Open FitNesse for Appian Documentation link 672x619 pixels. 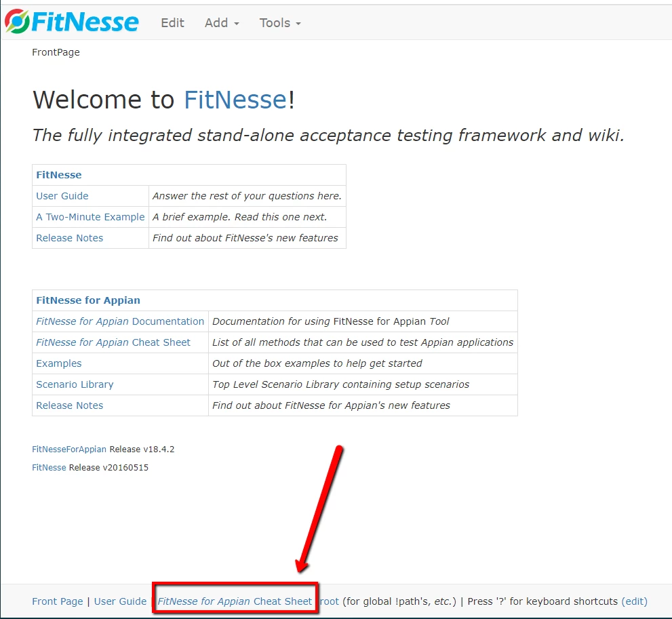click(120, 321)
